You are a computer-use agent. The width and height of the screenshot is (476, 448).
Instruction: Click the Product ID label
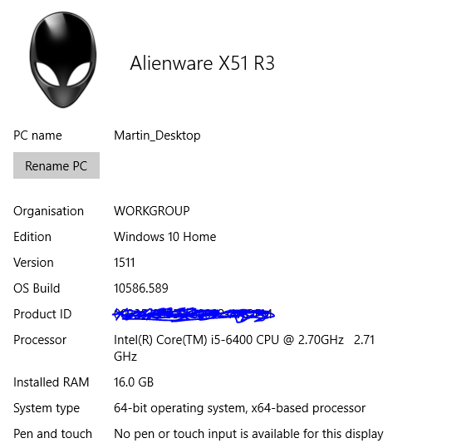click(x=42, y=314)
